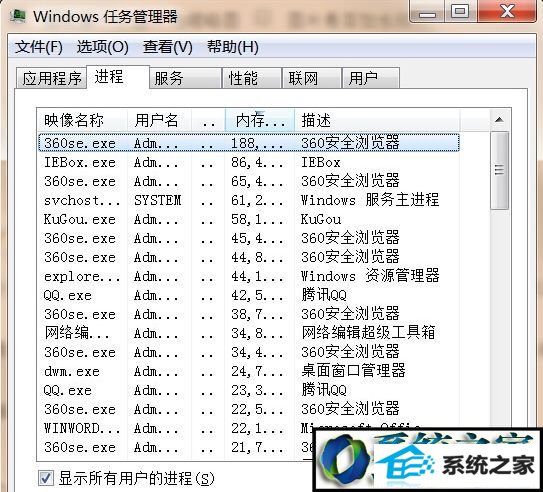The image size is (543, 492).
Task: Click the SYSTEM user name cell
Action: click(158, 200)
